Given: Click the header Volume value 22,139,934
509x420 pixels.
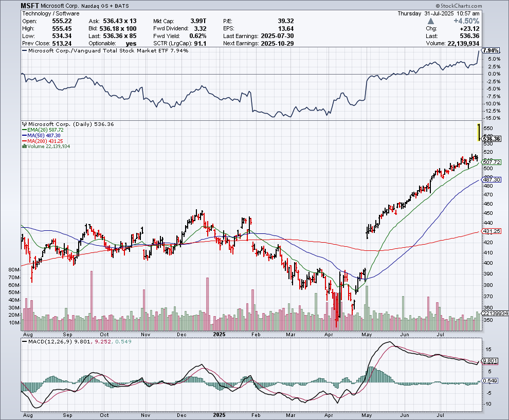Looking at the screenshot, I should [463, 44].
